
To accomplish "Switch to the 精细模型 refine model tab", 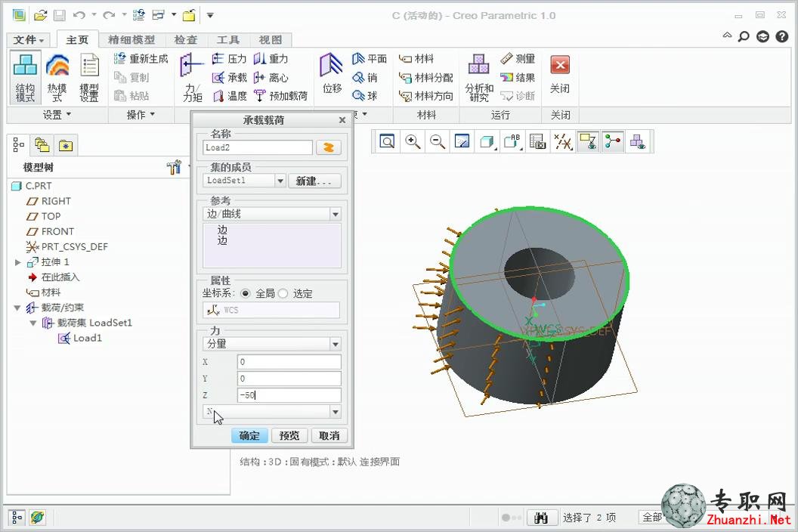I will click(x=131, y=40).
